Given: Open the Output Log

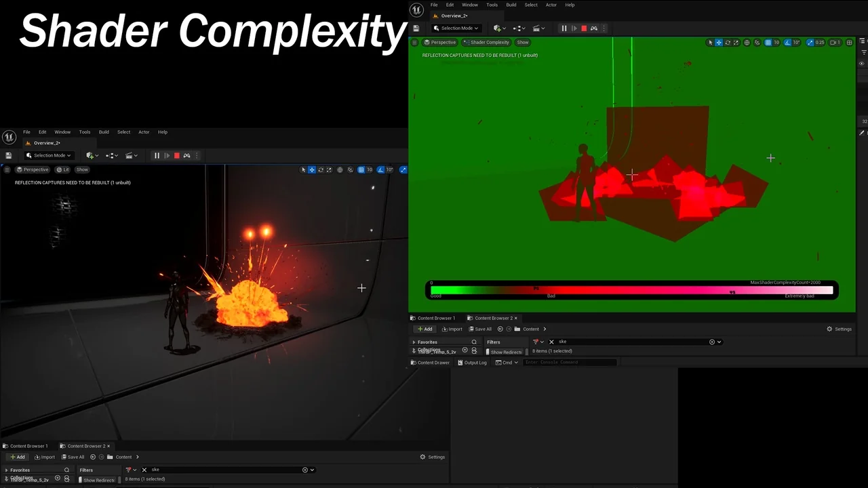Looking at the screenshot, I should pyautogui.click(x=472, y=363).
